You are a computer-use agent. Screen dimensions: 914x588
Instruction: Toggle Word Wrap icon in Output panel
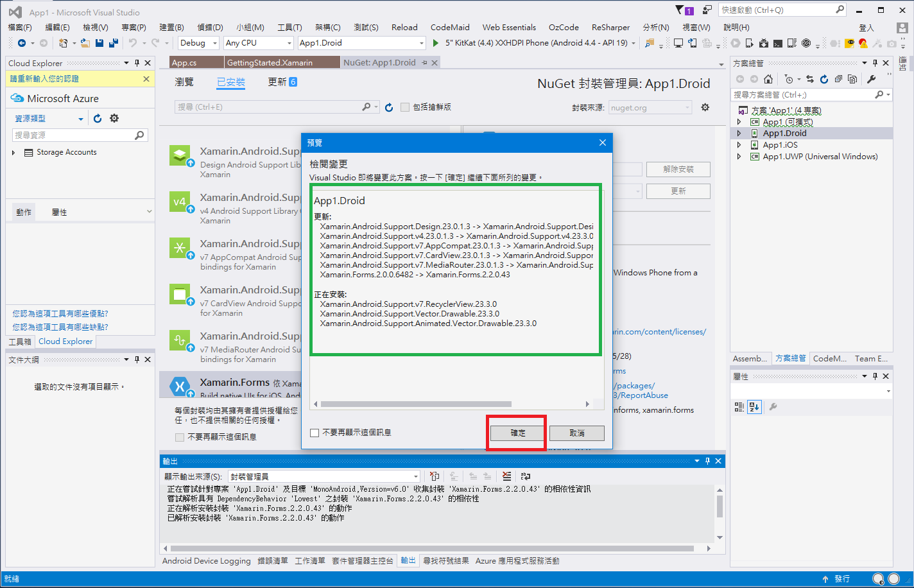coord(526,476)
